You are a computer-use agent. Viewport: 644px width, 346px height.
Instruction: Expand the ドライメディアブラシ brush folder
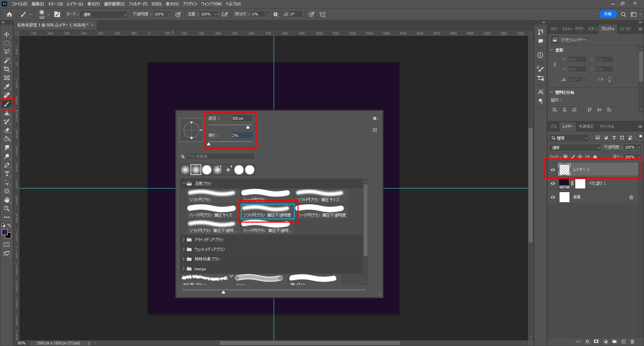pyautogui.click(x=184, y=240)
